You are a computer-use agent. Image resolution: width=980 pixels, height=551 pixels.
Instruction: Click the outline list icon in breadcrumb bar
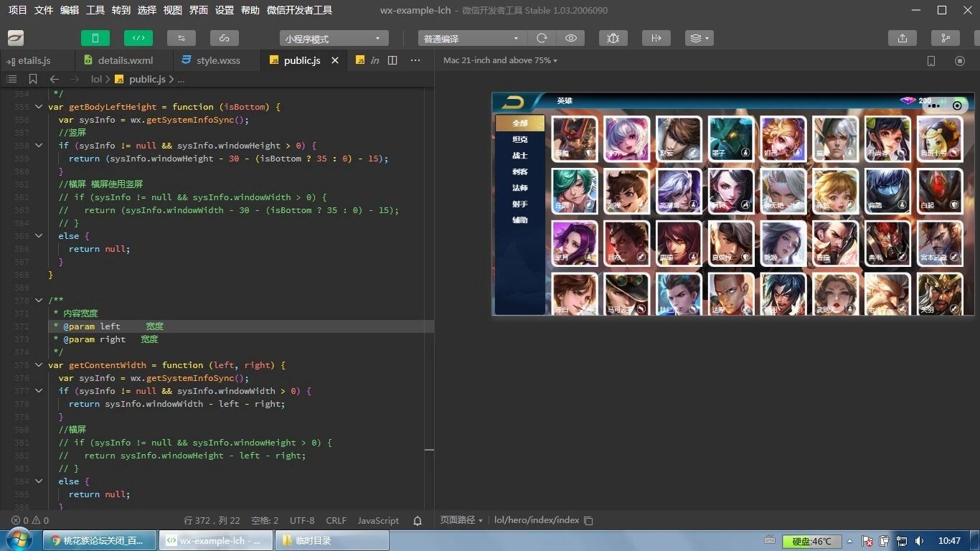coord(11,79)
